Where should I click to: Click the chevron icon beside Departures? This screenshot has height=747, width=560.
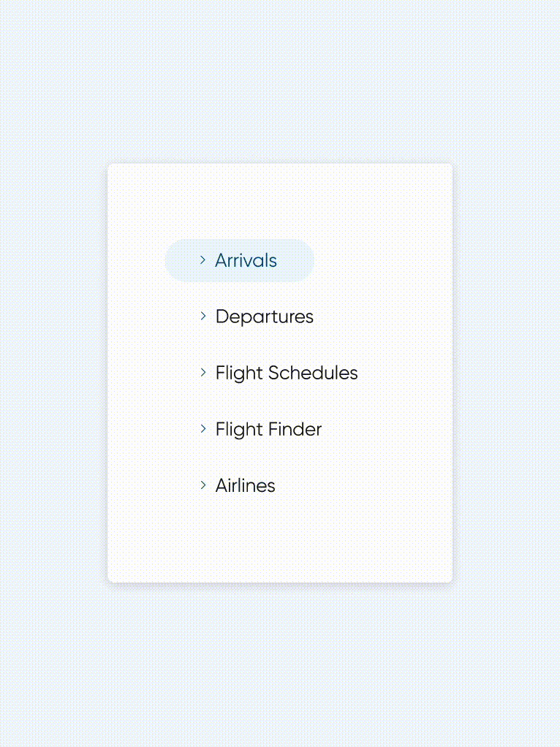[203, 316]
